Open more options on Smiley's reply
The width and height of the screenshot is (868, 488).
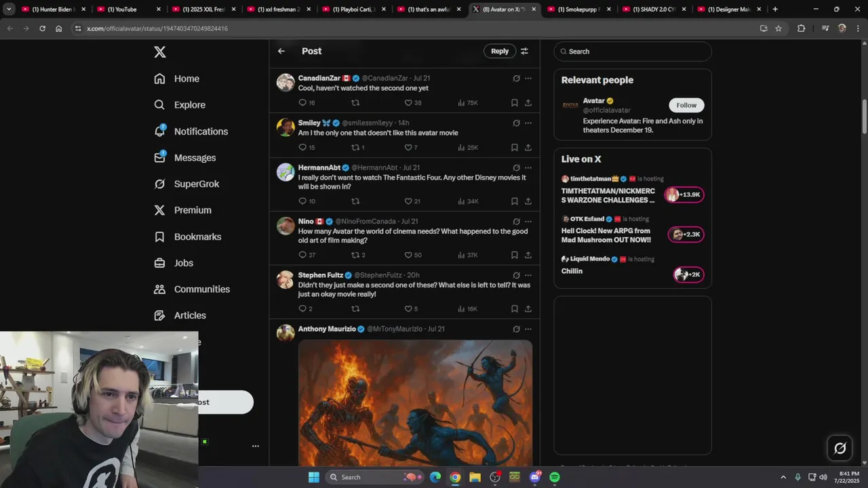528,123
